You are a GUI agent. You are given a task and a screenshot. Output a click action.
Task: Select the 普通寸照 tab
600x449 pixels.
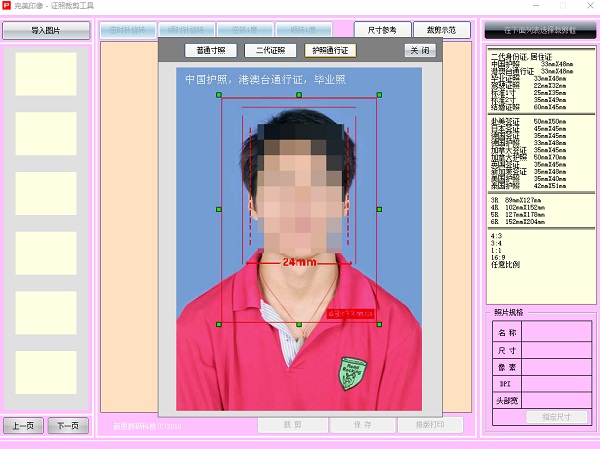click(x=212, y=49)
